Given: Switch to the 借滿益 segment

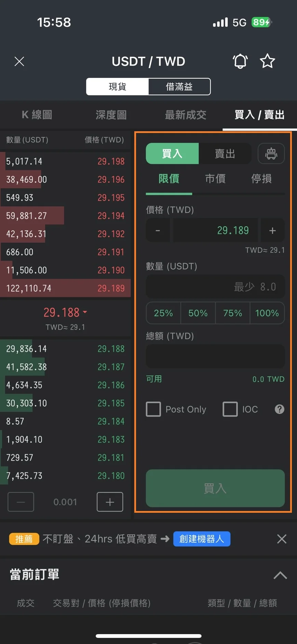Looking at the screenshot, I should coord(179,87).
